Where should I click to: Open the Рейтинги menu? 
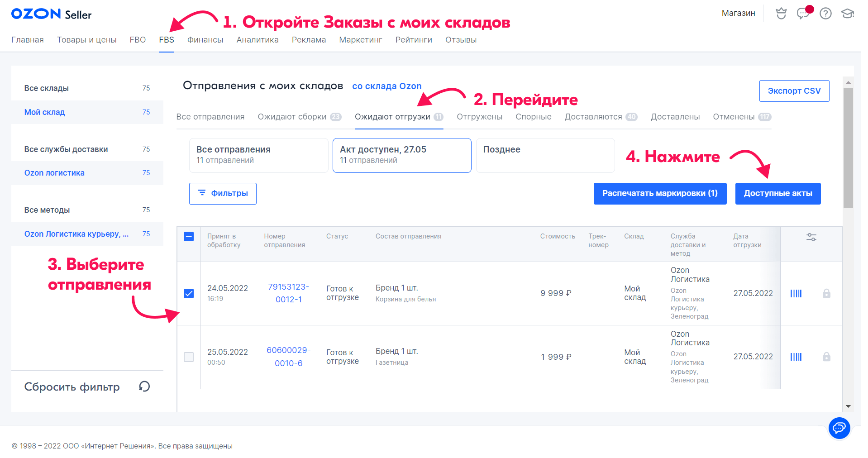(414, 40)
